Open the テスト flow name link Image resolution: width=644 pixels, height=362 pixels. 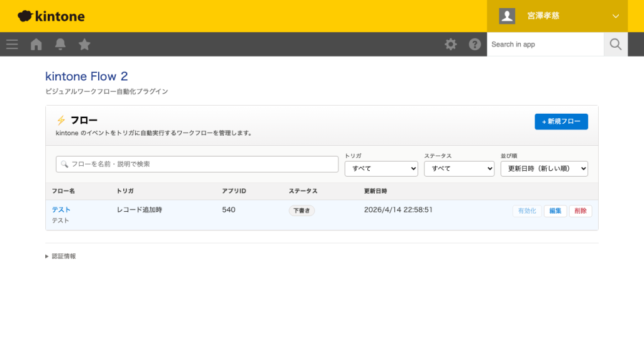[x=61, y=210]
